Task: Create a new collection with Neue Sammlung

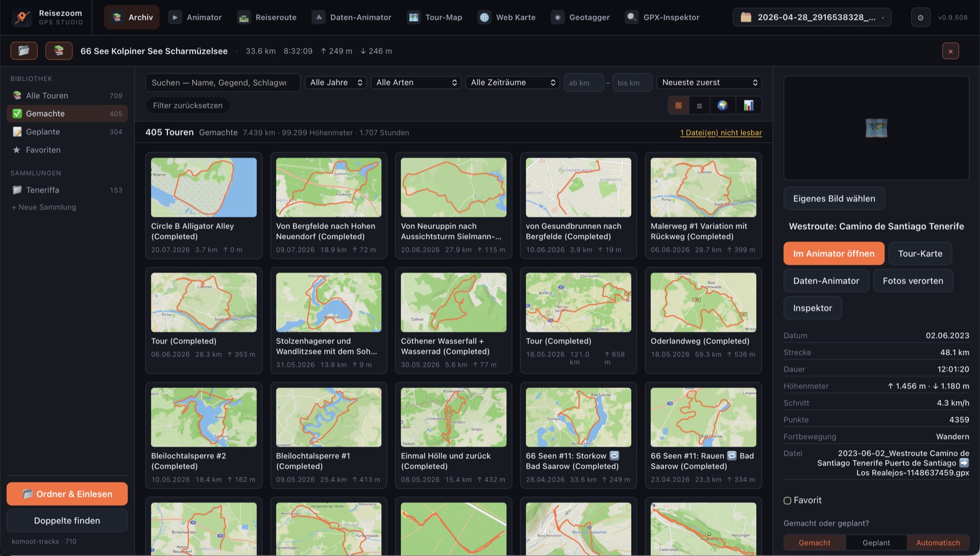Action: coord(44,207)
